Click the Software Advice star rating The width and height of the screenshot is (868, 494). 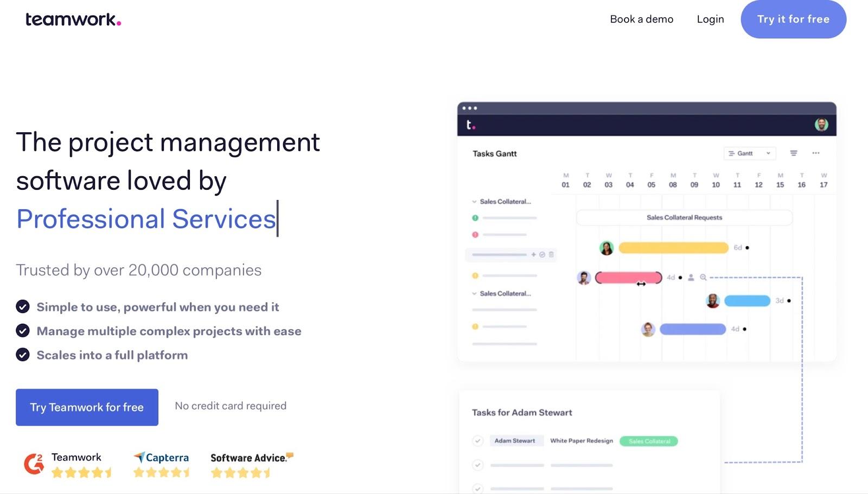(x=241, y=473)
